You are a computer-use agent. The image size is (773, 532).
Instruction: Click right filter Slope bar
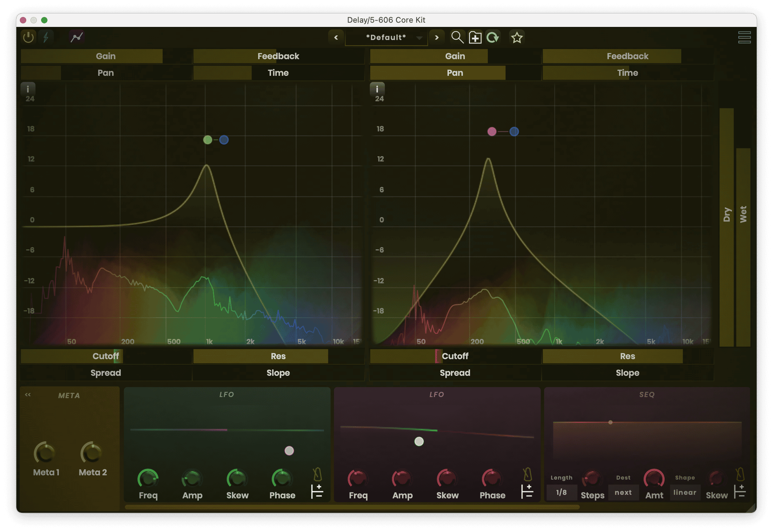coord(628,373)
